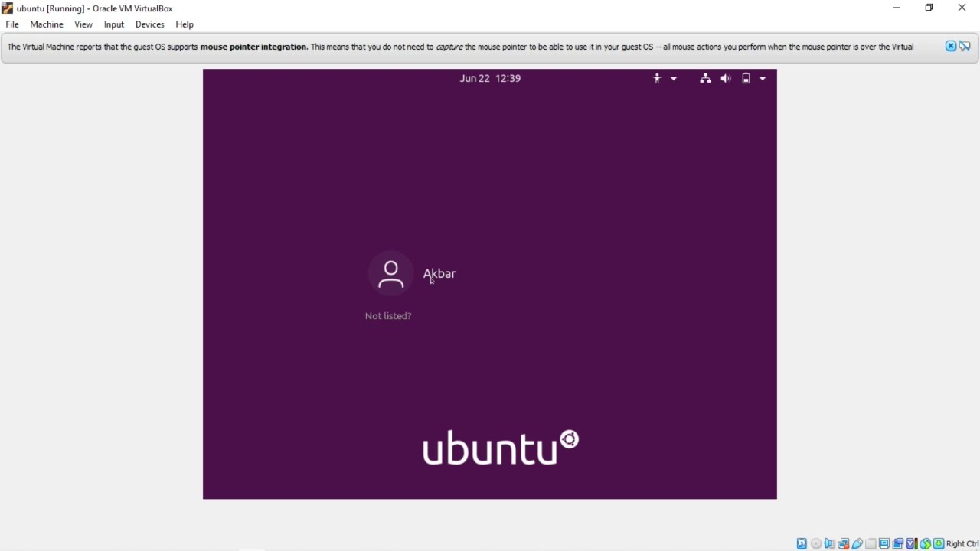Click the Not listed? link
Viewport: 980px width, 551px height.
click(388, 315)
